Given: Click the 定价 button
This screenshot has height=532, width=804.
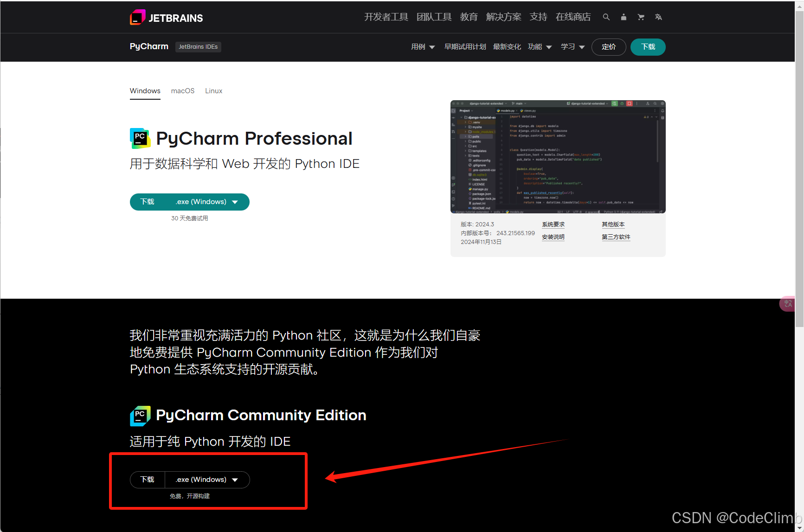Looking at the screenshot, I should [x=609, y=47].
